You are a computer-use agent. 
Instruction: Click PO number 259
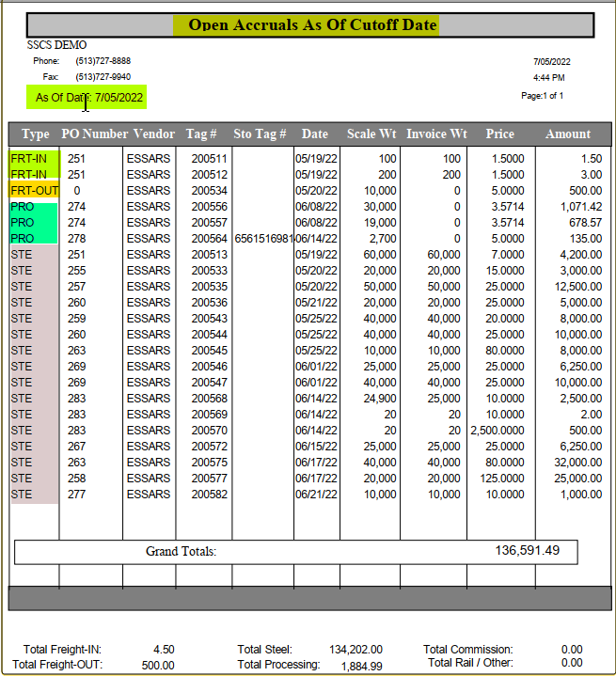click(77, 318)
